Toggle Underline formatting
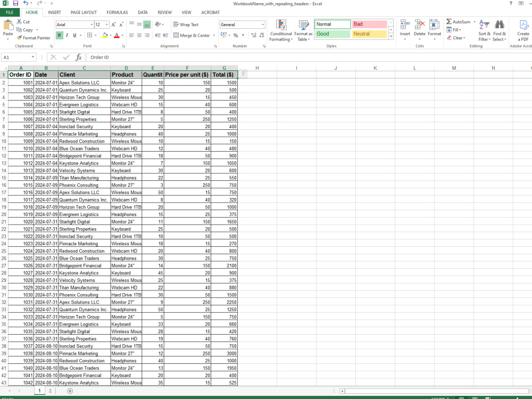This screenshot has width=532, height=399. 74,35
